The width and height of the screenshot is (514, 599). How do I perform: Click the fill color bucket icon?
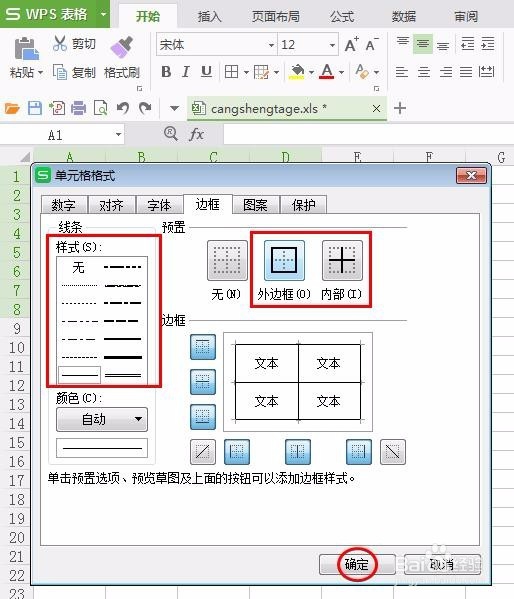tap(297, 71)
